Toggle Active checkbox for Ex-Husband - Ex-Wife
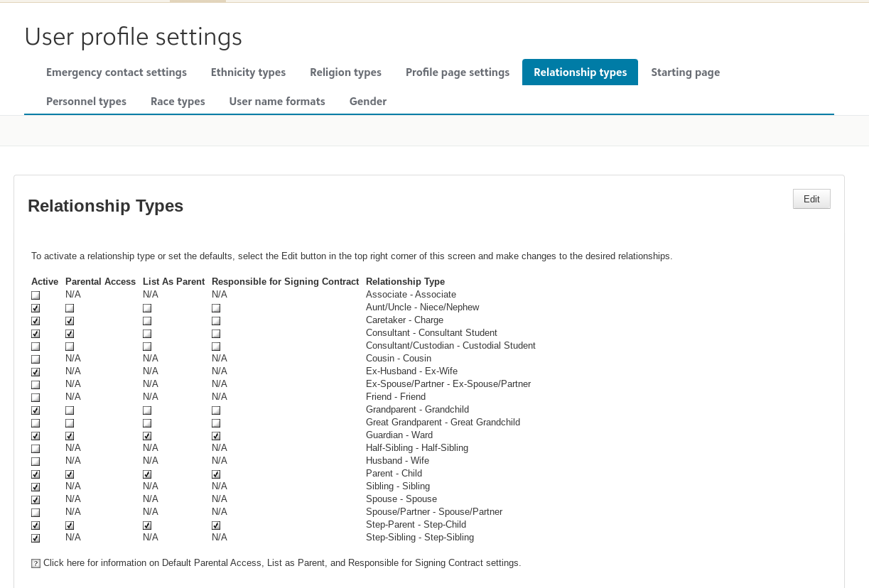Image resolution: width=869 pixels, height=588 pixels. [x=36, y=372]
